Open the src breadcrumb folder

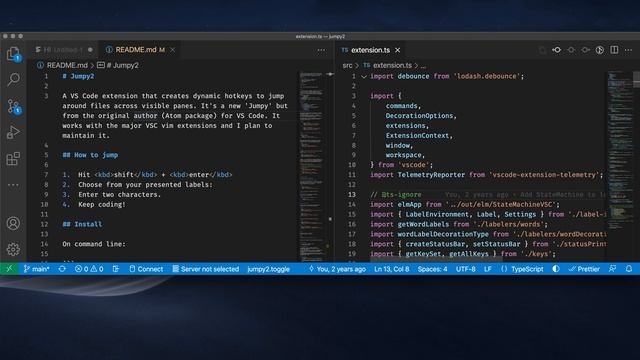tap(347, 65)
